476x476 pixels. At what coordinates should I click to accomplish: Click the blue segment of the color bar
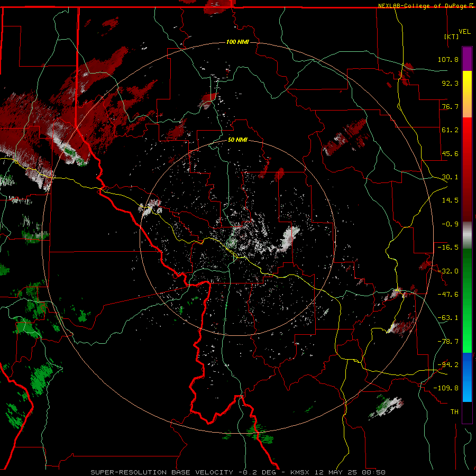467,377
